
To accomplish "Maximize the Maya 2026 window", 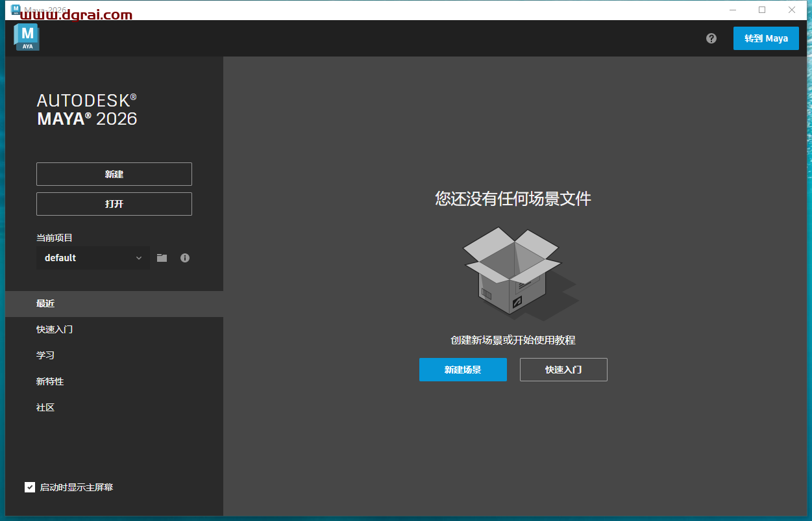I will pos(762,10).
